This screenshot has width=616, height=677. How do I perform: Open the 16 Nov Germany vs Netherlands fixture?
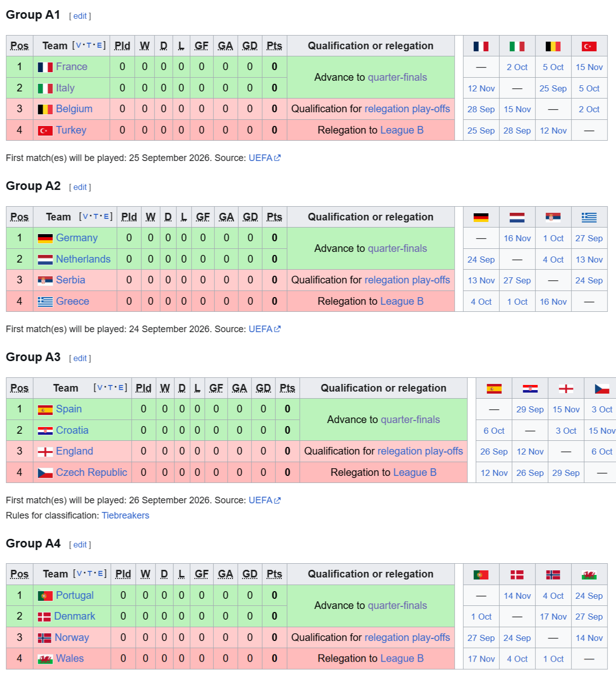517,238
